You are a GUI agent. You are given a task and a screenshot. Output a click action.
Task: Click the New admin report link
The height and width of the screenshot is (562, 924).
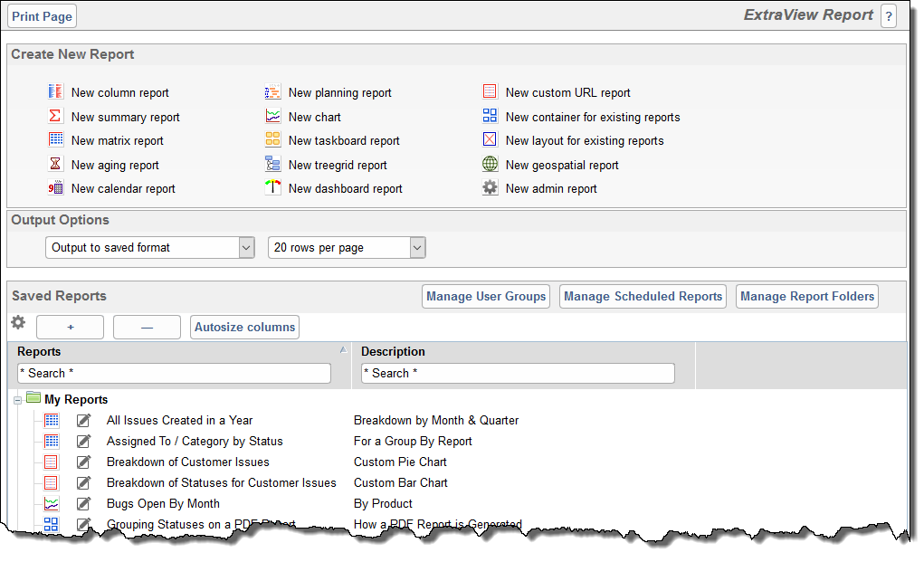click(x=551, y=188)
